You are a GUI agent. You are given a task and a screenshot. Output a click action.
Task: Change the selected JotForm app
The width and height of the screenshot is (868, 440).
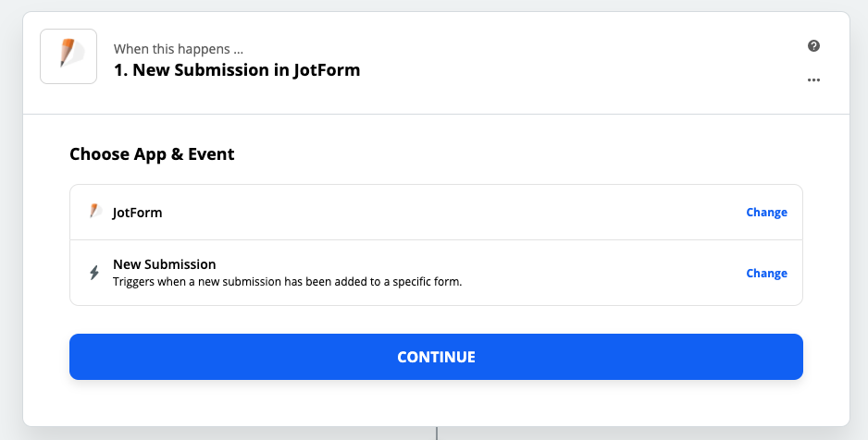766,212
